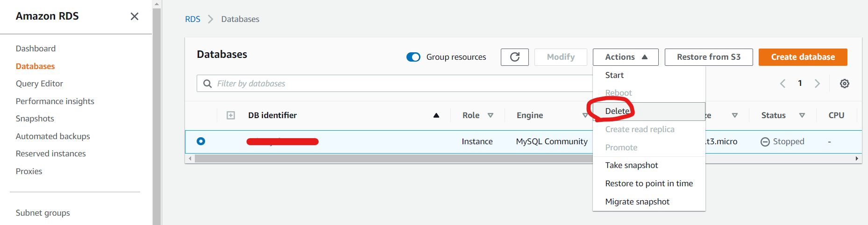
Task: Toggle Group resources switch
Action: click(413, 57)
